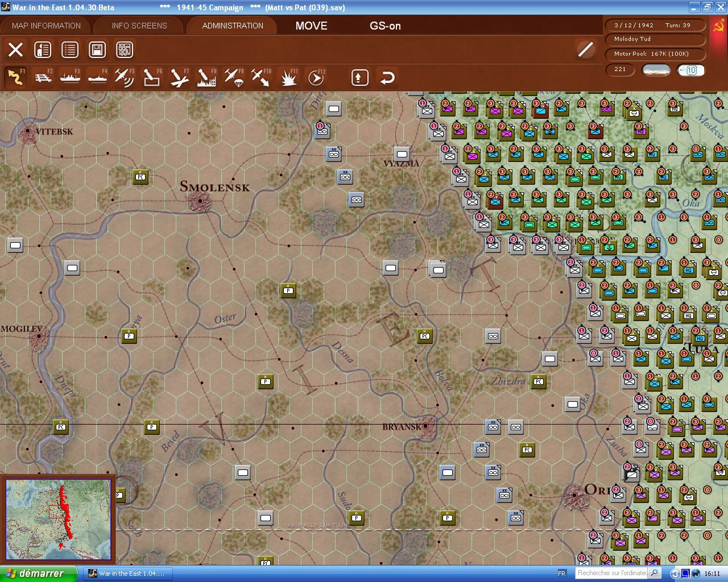
Task: Click the MOVE mode label
Action: tap(312, 26)
